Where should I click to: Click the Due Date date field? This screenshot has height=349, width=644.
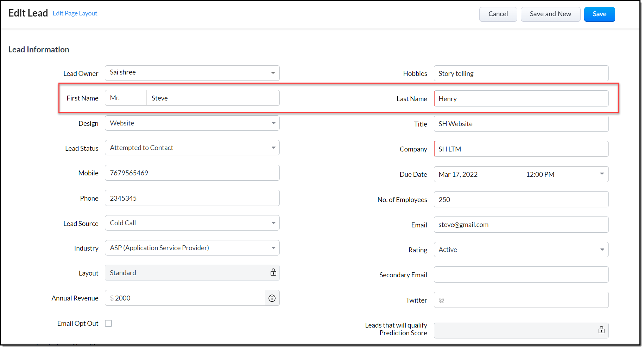[x=477, y=174]
